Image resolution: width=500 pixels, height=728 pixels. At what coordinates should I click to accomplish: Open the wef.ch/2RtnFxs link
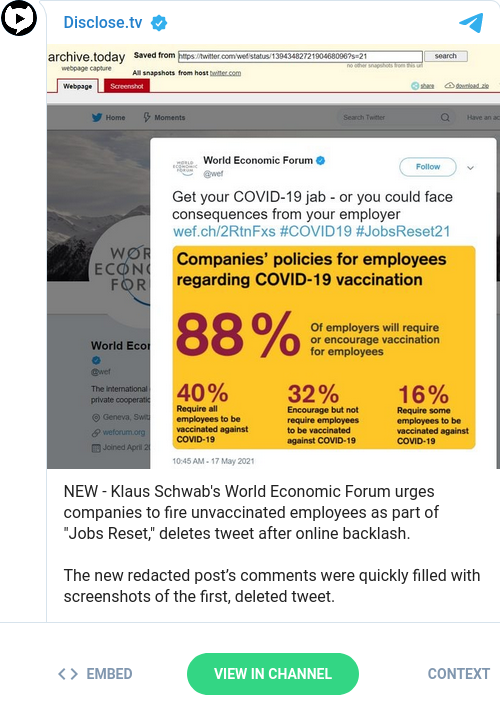click(224, 231)
